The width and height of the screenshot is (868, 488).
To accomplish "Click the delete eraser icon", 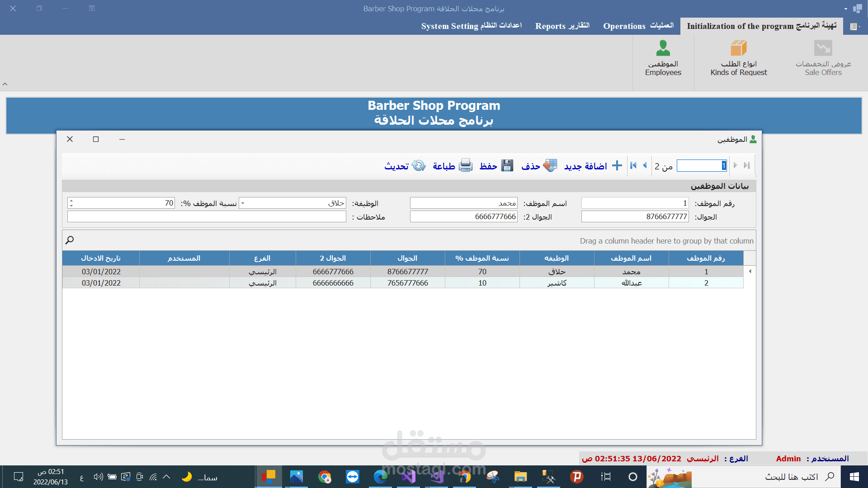I will (550, 166).
